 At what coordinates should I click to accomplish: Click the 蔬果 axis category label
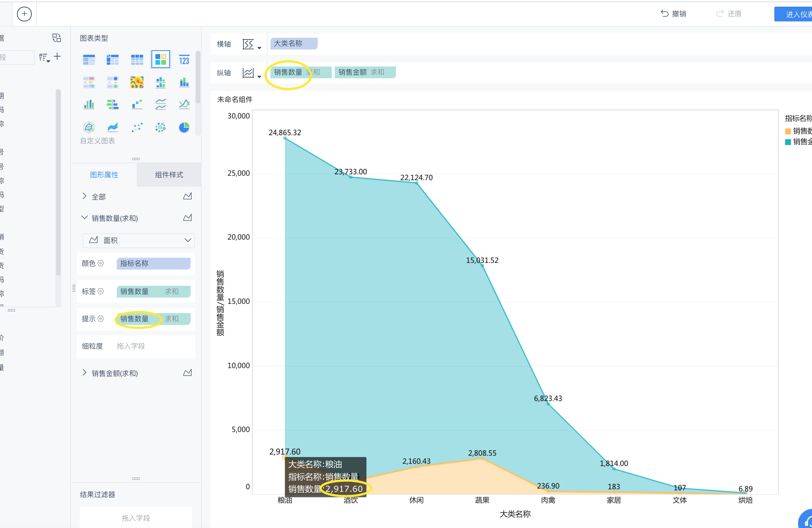pos(482,500)
